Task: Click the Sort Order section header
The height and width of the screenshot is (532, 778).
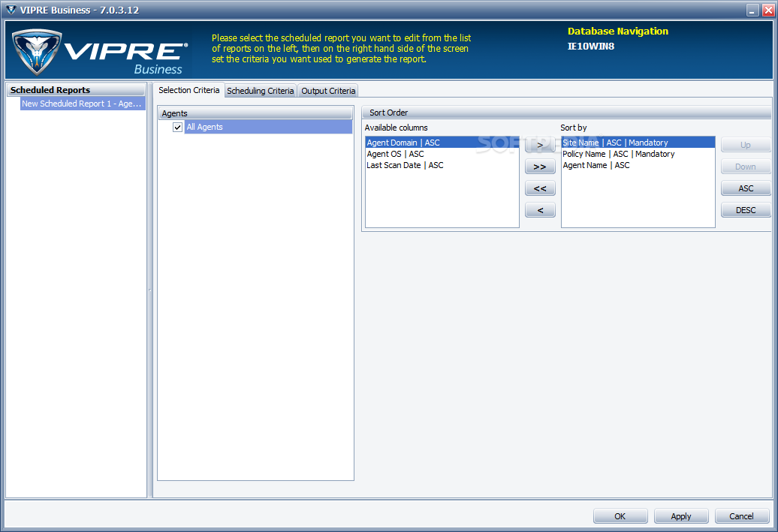Action: coord(567,113)
